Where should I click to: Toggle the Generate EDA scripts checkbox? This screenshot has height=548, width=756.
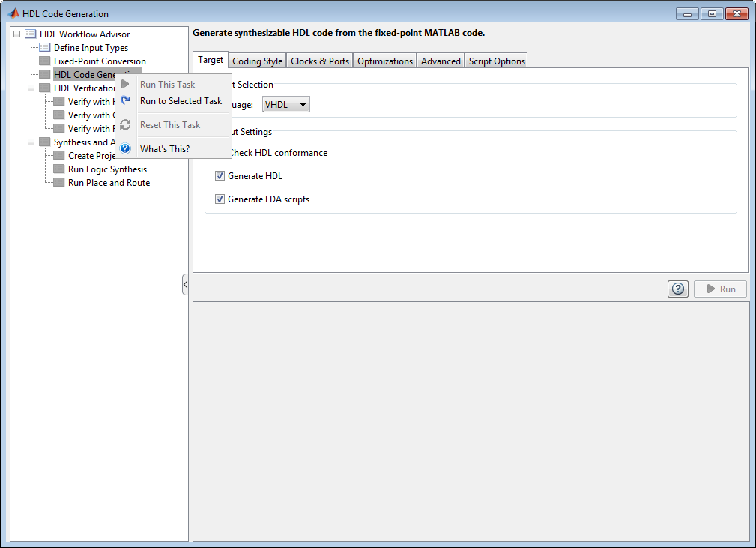[220, 199]
